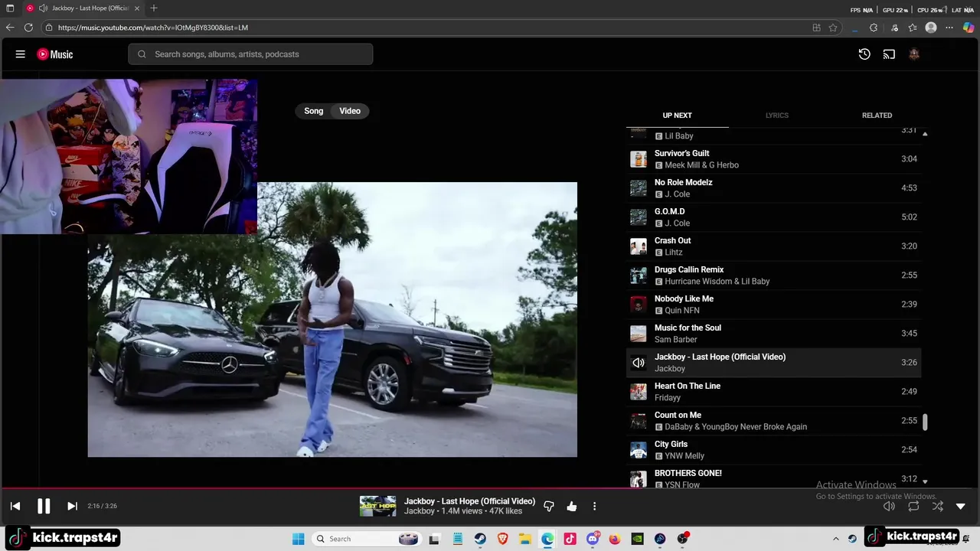
Task: Open the account avatar menu
Action: [914, 54]
